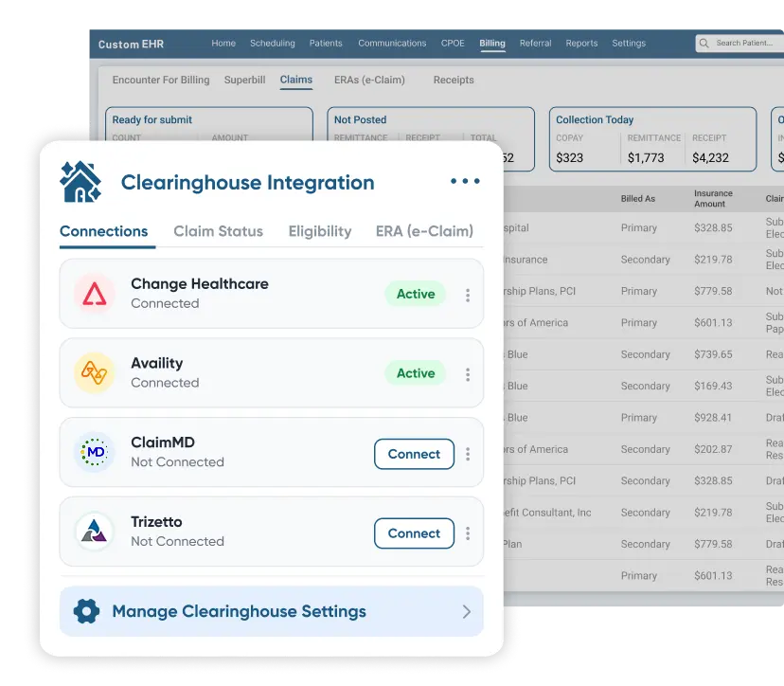Open CPOE in Custom EHR navigation
Screen dimensions: 784x686
(x=453, y=43)
